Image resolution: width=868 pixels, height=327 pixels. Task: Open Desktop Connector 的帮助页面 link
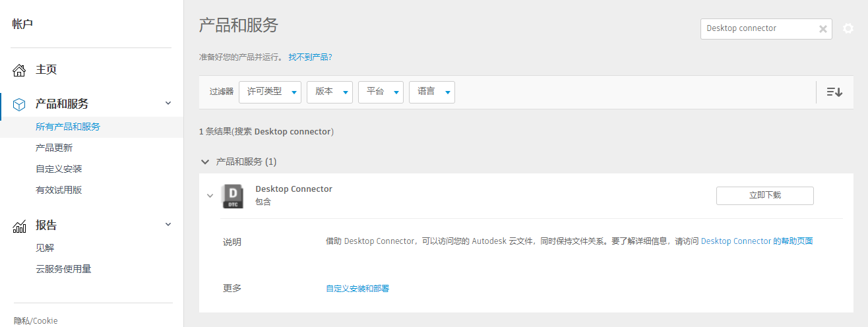coord(757,241)
